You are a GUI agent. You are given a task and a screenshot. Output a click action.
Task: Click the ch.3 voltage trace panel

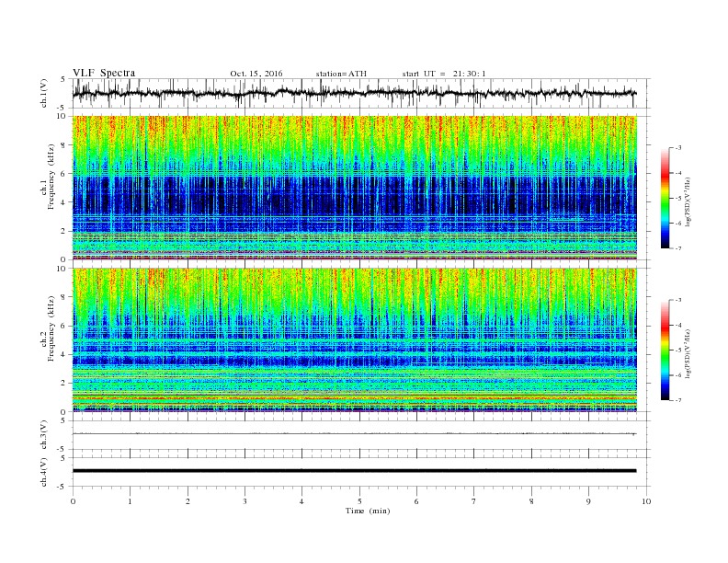click(x=361, y=435)
